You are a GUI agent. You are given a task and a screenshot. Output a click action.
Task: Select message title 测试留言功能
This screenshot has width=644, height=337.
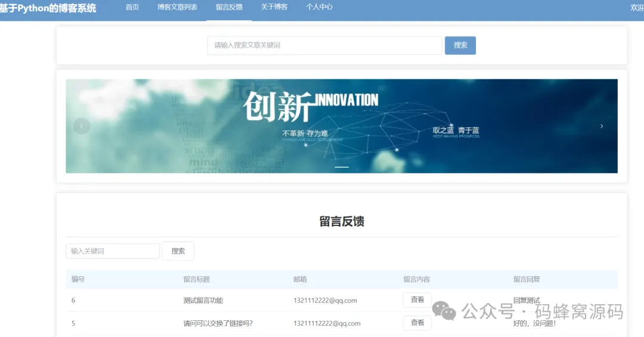(203, 301)
